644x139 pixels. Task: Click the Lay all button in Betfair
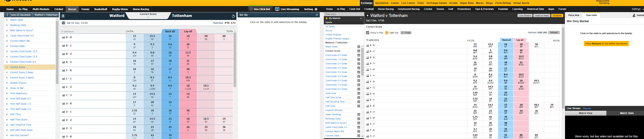pos(520,40)
